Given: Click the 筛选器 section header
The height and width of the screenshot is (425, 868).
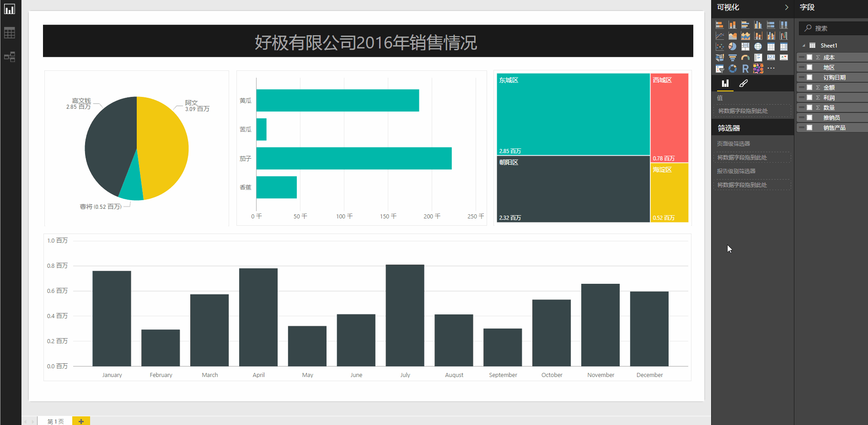Looking at the screenshot, I should pyautogui.click(x=752, y=128).
